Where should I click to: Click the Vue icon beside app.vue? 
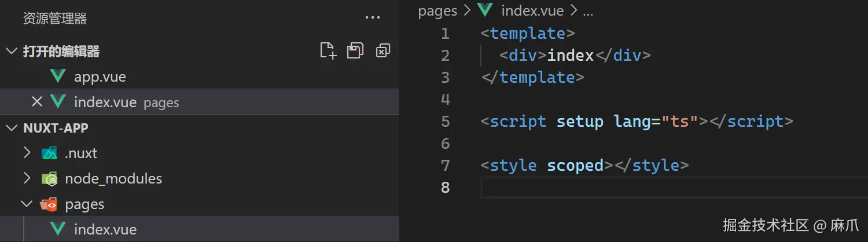point(58,76)
